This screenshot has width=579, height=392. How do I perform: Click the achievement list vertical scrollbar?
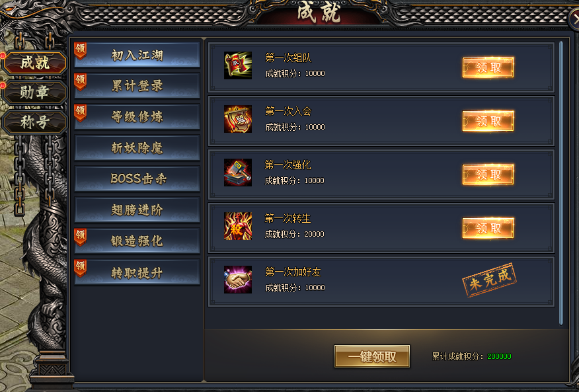(x=561, y=183)
